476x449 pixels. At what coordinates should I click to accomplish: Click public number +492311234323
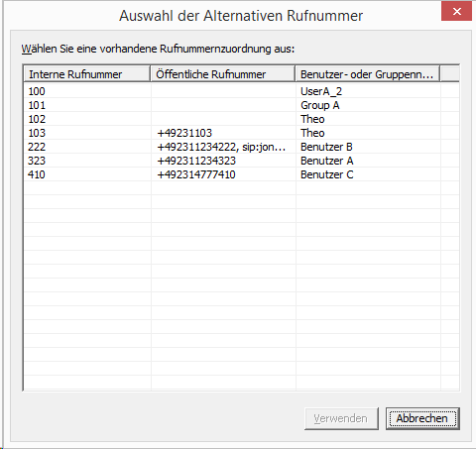tap(196, 161)
